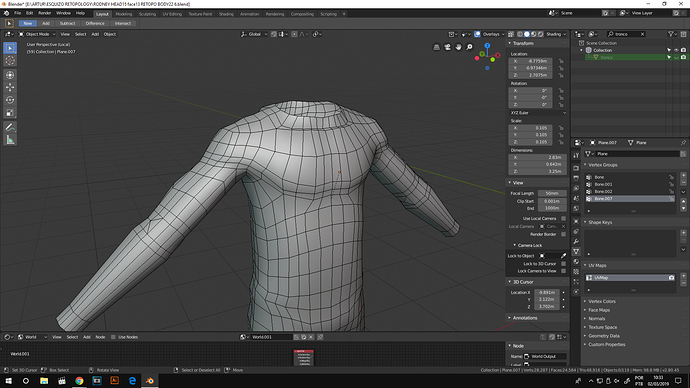This screenshot has width=690, height=388.
Task: Click the pan view hand icon
Action: click(x=459, y=47)
